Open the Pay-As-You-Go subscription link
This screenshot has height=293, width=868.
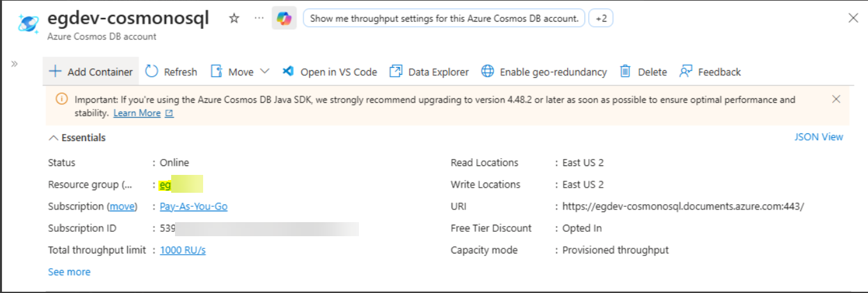[194, 206]
